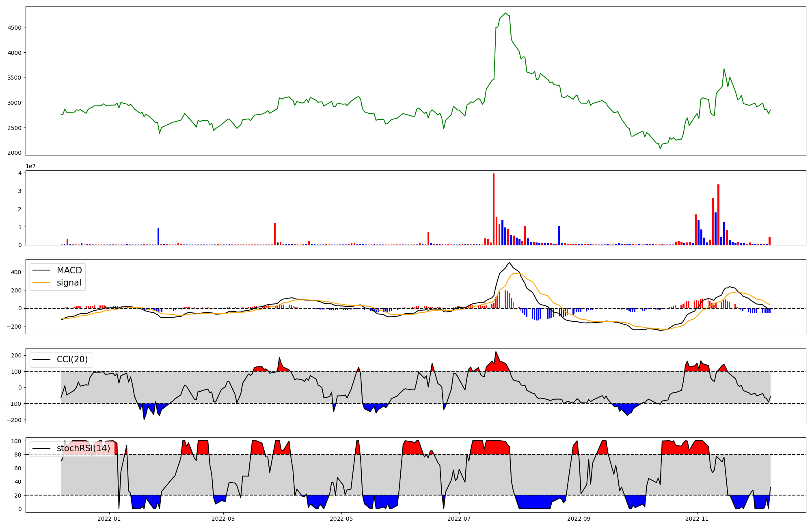Click the 2000 price axis tick label

click(15, 153)
